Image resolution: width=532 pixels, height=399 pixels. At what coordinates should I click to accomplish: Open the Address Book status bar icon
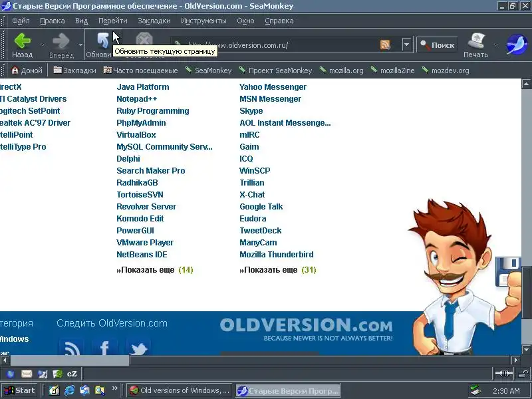pyautogui.click(x=58, y=374)
